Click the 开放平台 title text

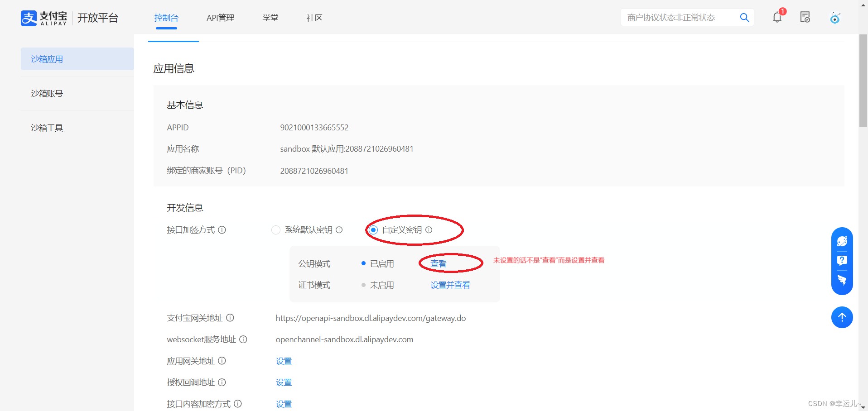(x=98, y=18)
